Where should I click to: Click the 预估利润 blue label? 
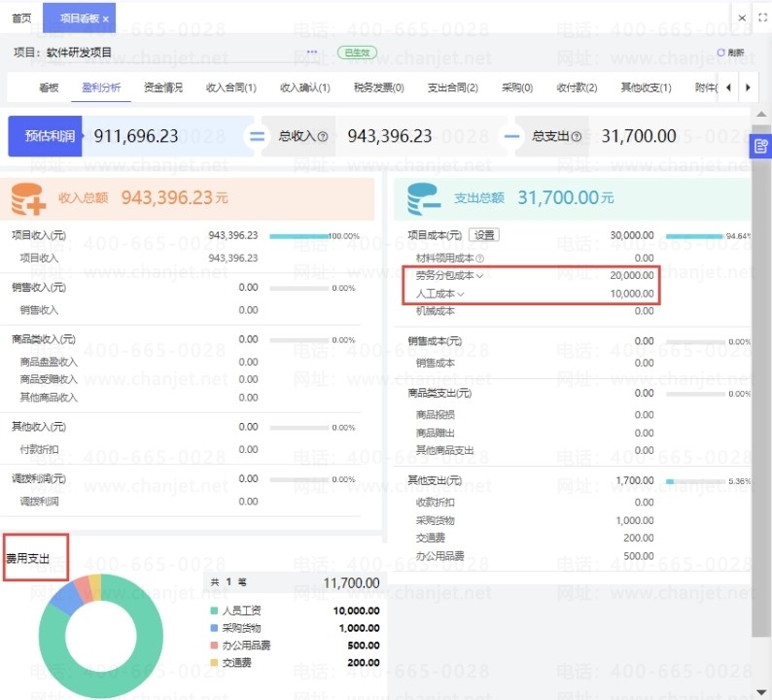point(46,136)
